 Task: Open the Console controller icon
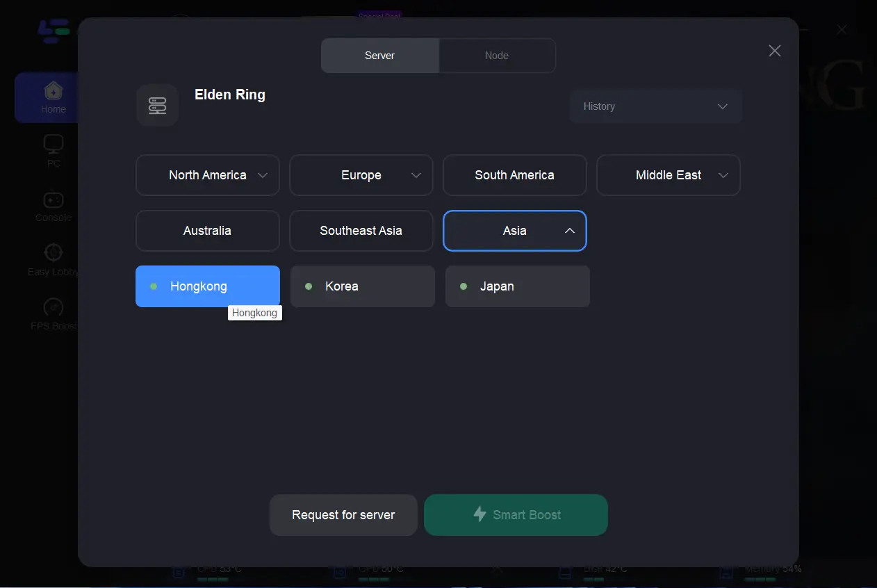53,199
